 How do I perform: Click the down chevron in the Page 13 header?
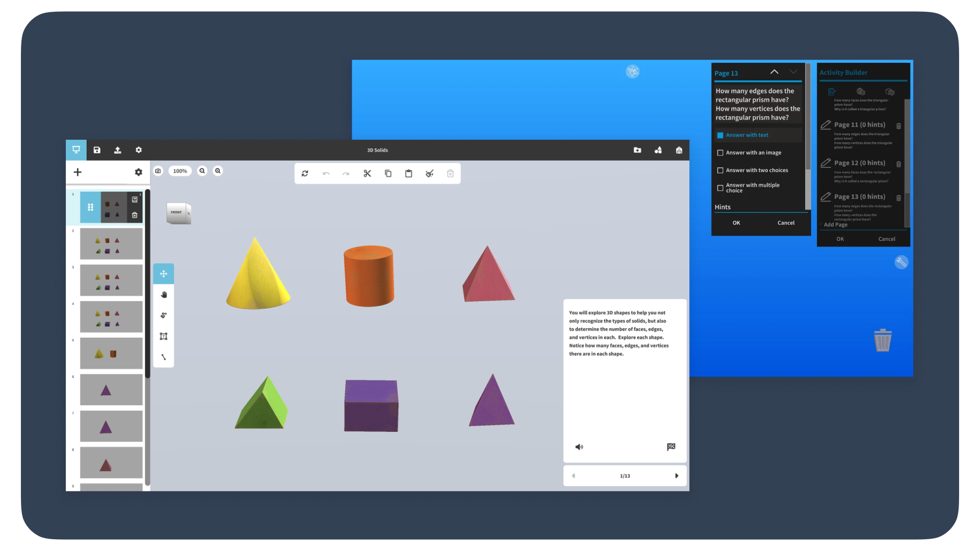tap(793, 72)
